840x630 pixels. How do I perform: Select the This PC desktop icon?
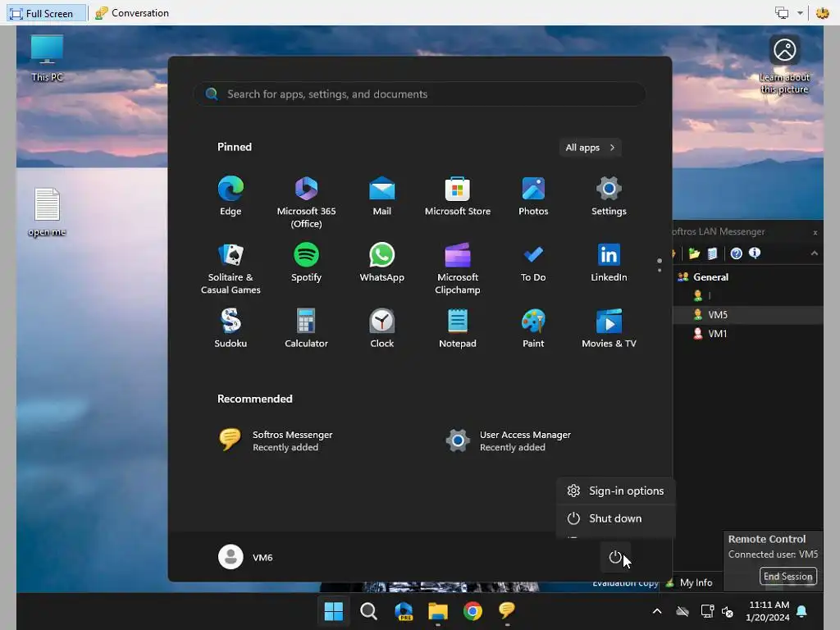[x=47, y=58]
